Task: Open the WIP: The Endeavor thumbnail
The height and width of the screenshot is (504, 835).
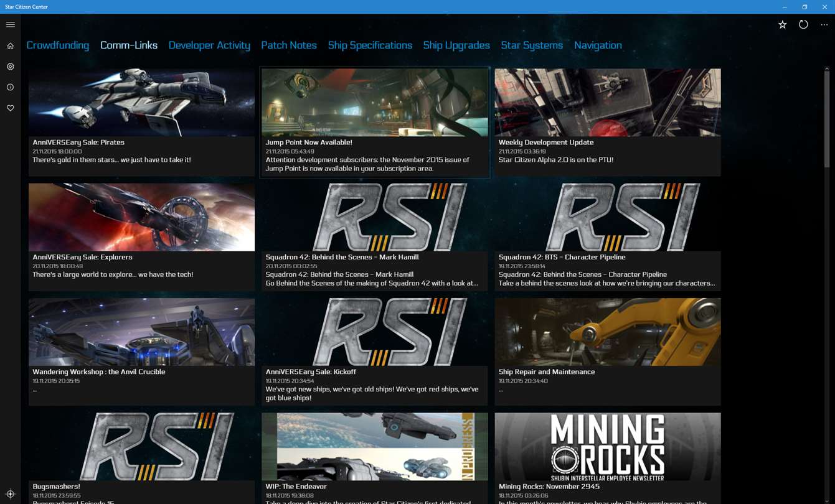Action: coord(375,447)
